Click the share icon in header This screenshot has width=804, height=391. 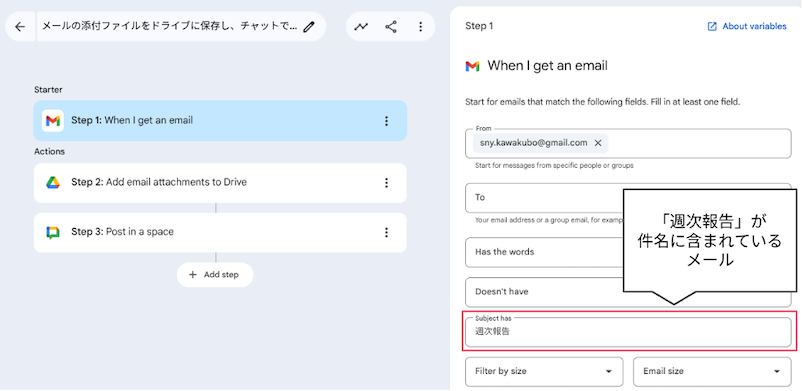(391, 27)
